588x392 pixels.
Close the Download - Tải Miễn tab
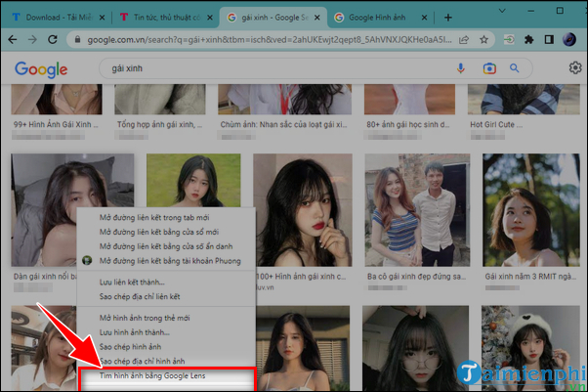click(102, 18)
